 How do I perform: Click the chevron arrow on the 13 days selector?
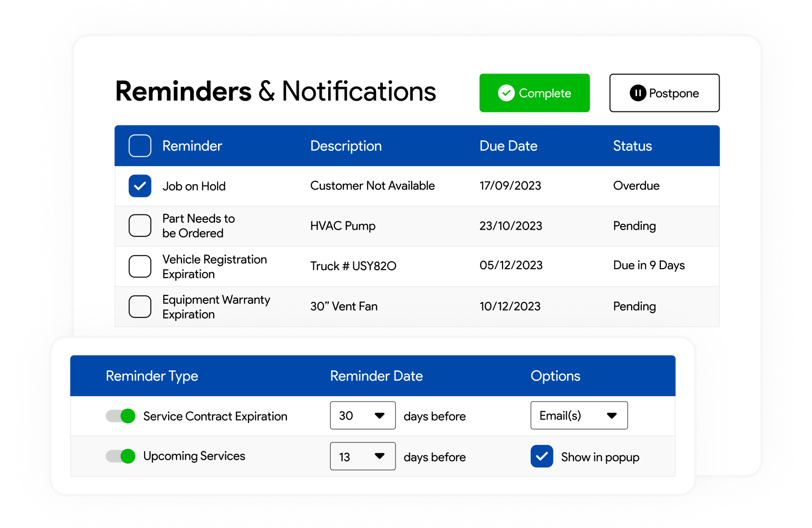tap(380, 456)
